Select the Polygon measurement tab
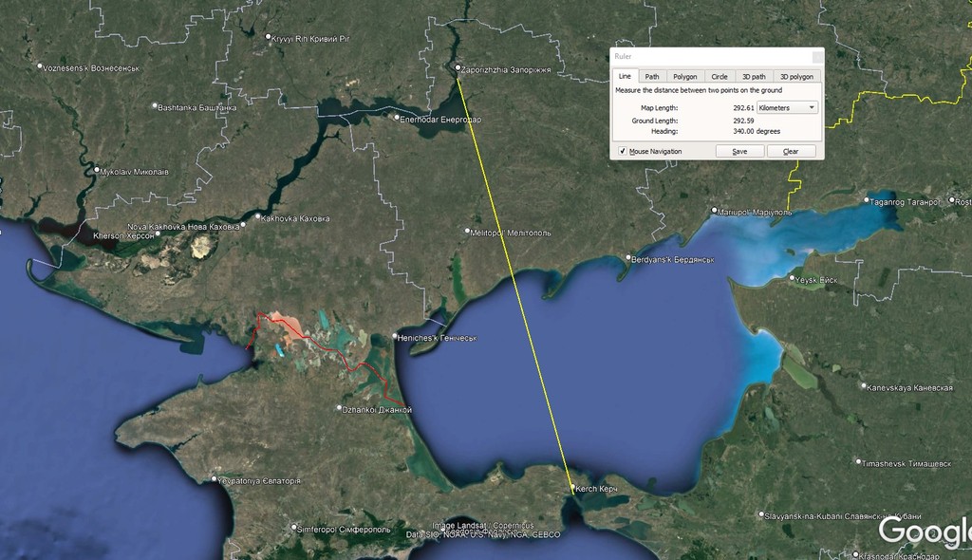This screenshot has height=560, width=972. pos(685,76)
